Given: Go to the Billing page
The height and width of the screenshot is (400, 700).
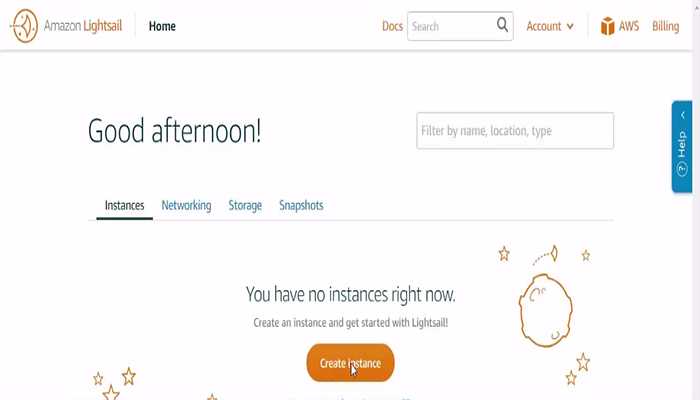Looking at the screenshot, I should coord(666,26).
